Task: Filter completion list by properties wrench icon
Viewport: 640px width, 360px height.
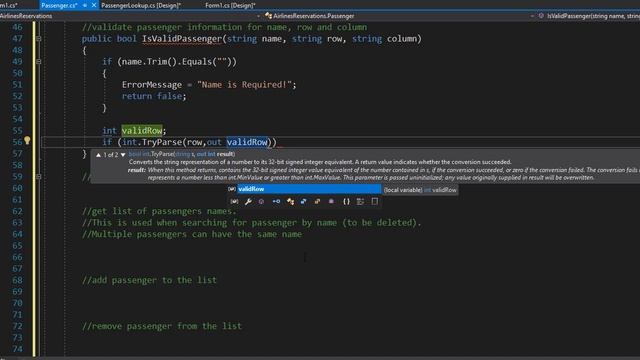Action: tap(248, 202)
